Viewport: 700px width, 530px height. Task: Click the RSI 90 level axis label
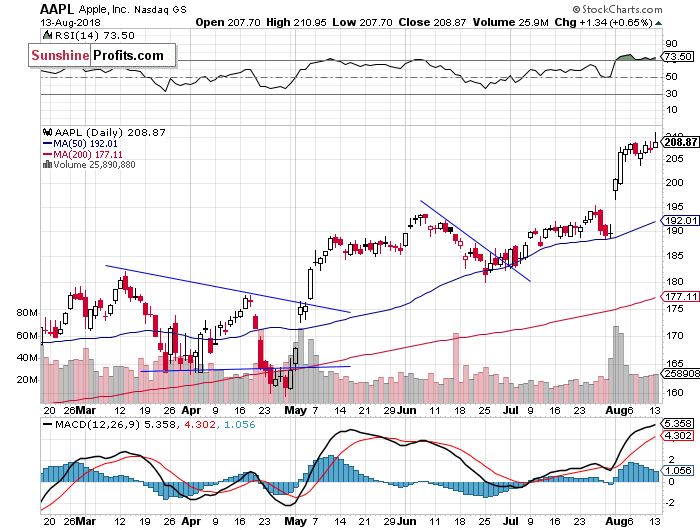click(671, 44)
